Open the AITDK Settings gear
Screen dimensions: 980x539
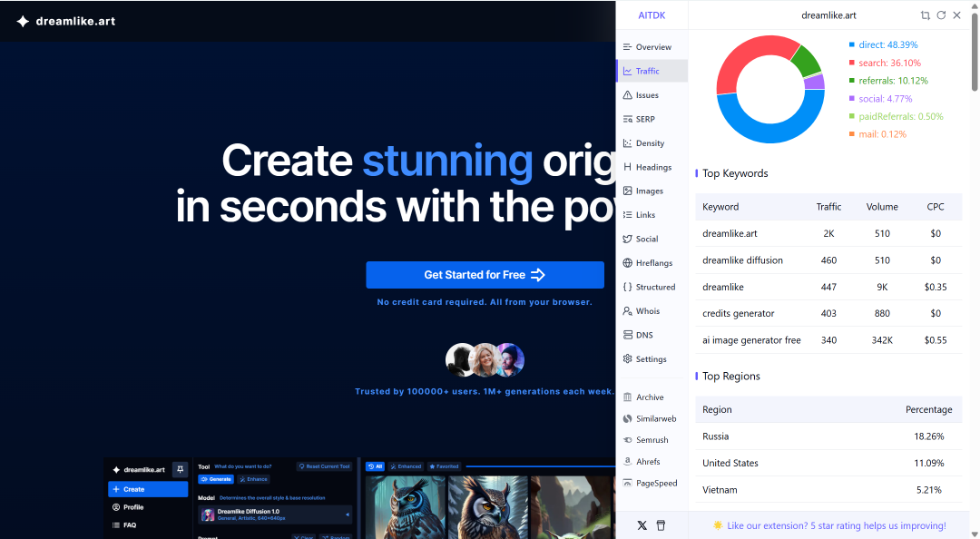point(628,359)
